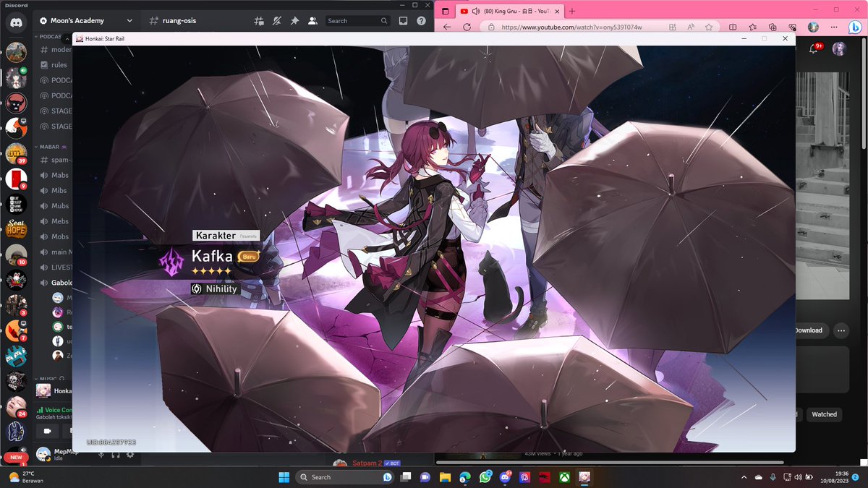
Task: Join the Mibs voice channel
Action: (54, 190)
